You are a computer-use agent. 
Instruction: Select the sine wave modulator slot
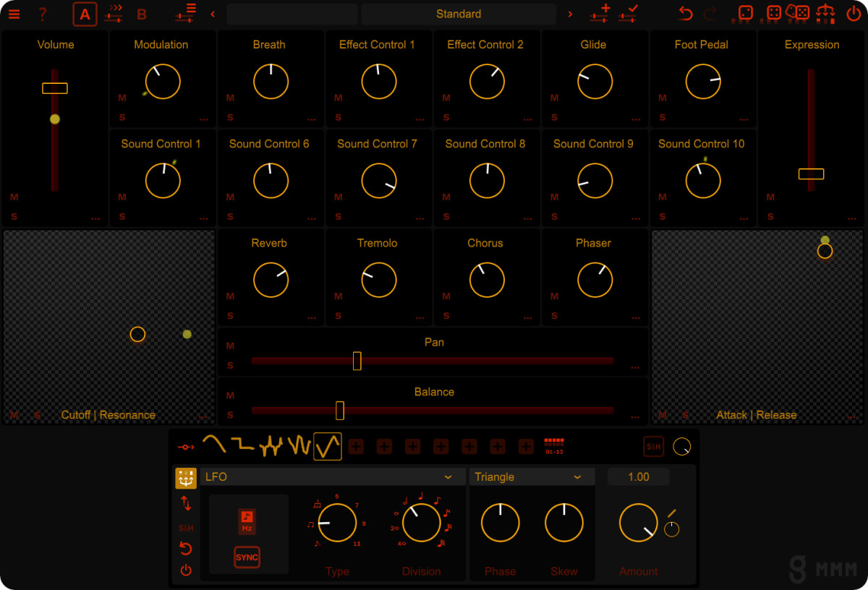(x=214, y=444)
